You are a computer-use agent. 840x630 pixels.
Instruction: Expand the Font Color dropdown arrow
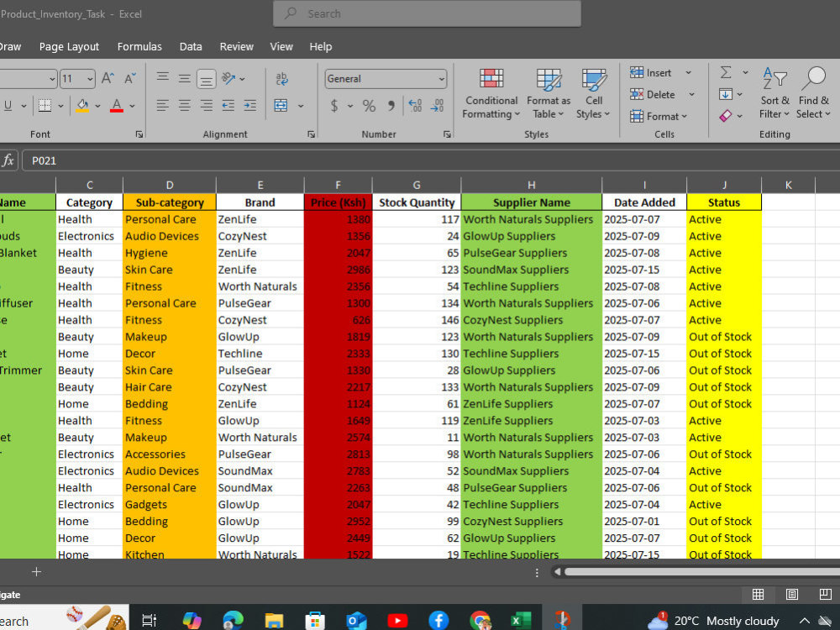point(133,106)
